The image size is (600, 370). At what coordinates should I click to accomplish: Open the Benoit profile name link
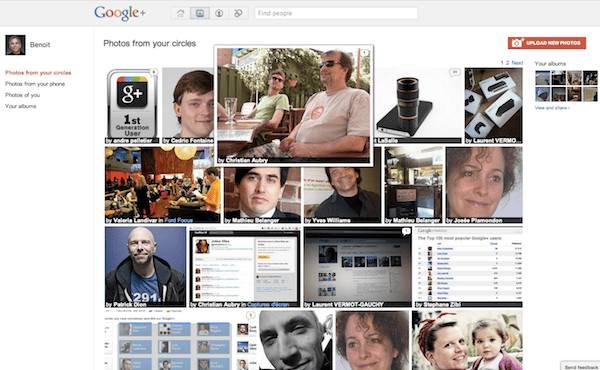click(x=40, y=45)
